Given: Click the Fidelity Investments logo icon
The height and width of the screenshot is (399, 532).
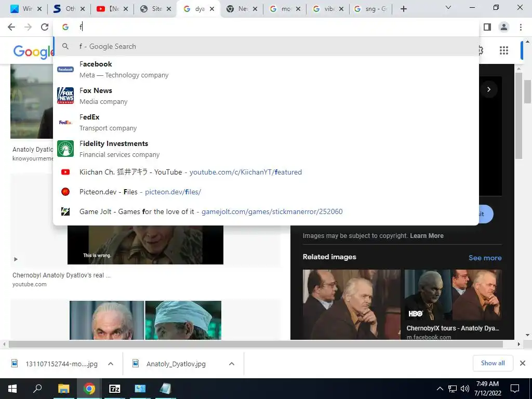Looking at the screenshot, I should pyautogui.click(x=65, y=149).
